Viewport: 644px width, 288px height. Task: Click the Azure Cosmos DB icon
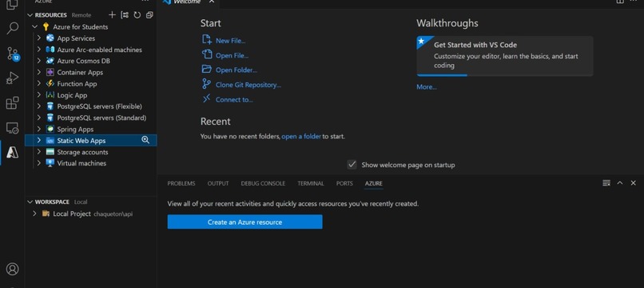click(50, 61)
